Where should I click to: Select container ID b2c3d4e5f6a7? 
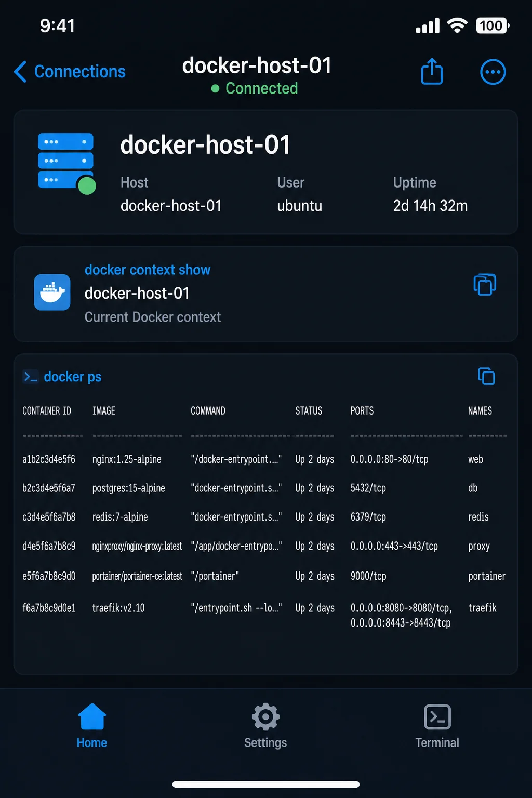coord(49,488)
